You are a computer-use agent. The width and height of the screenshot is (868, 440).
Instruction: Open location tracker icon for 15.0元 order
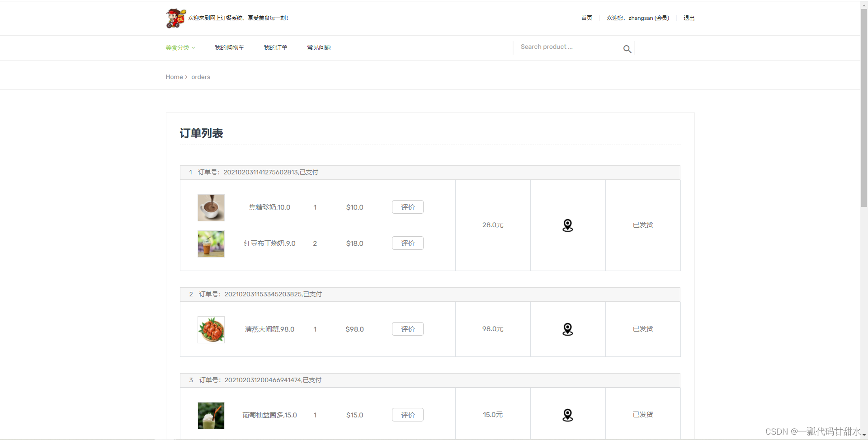568,415
